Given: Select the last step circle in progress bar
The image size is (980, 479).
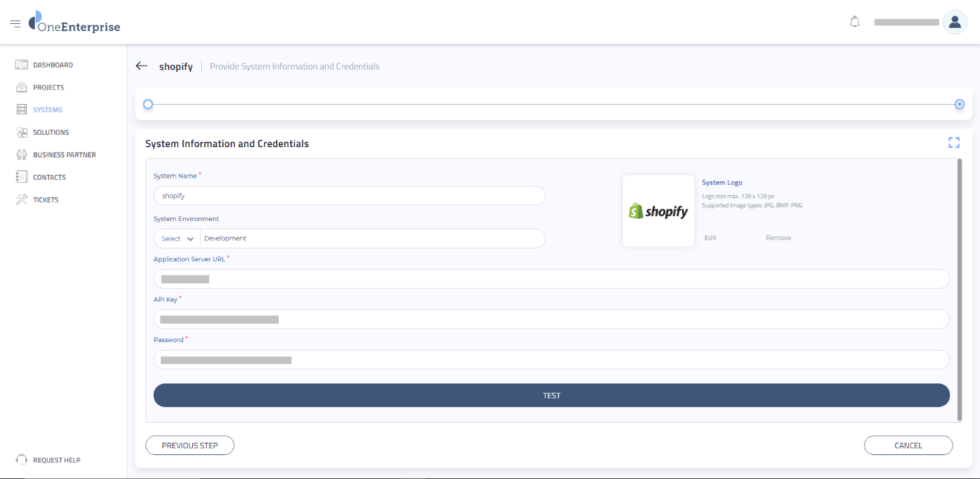Looking at the screenshot, I should click(959, 104).
